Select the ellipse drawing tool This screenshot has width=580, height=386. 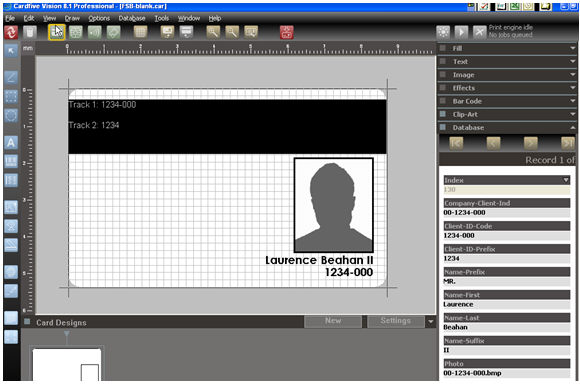(11, 115)
